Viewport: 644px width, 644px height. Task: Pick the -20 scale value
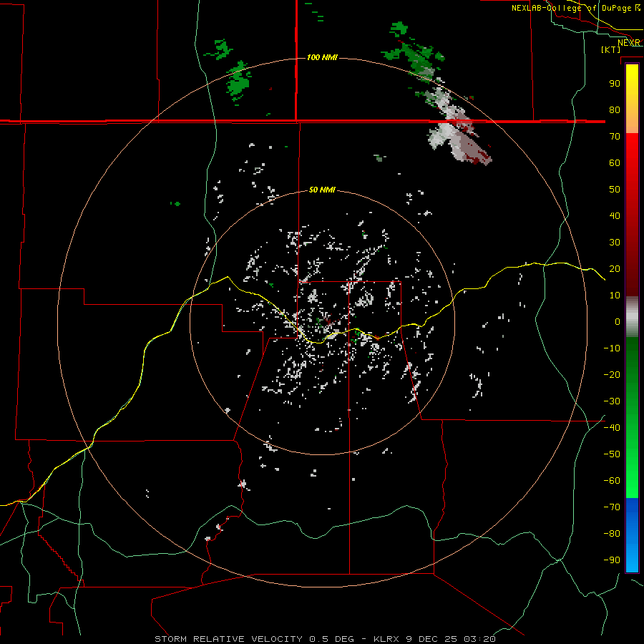612,374
